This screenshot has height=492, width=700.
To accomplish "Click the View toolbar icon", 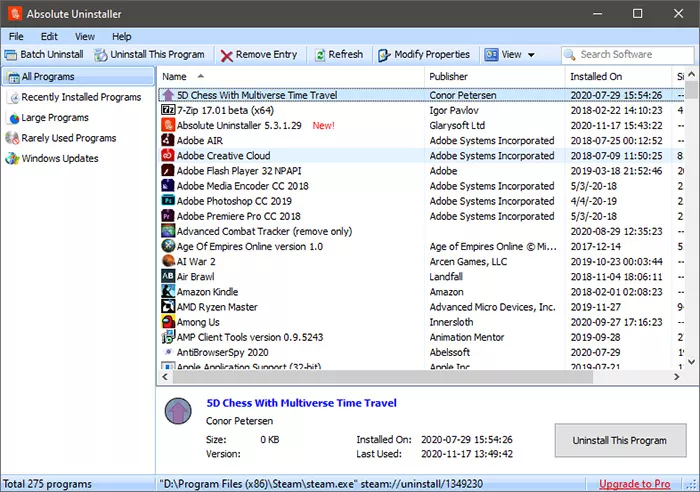I will tap(492, 54).
